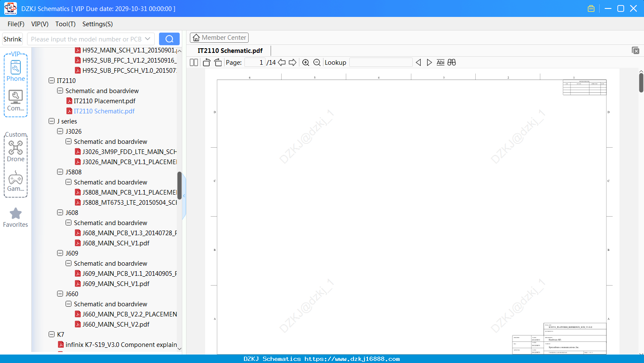
Task: Toggle the two-page view icon
Action: 194,63
